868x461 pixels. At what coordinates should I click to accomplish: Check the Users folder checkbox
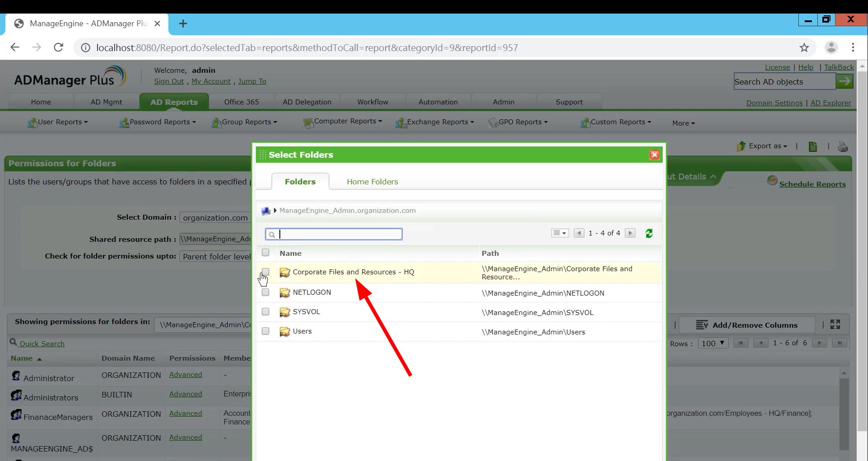[x=265, y=331]
